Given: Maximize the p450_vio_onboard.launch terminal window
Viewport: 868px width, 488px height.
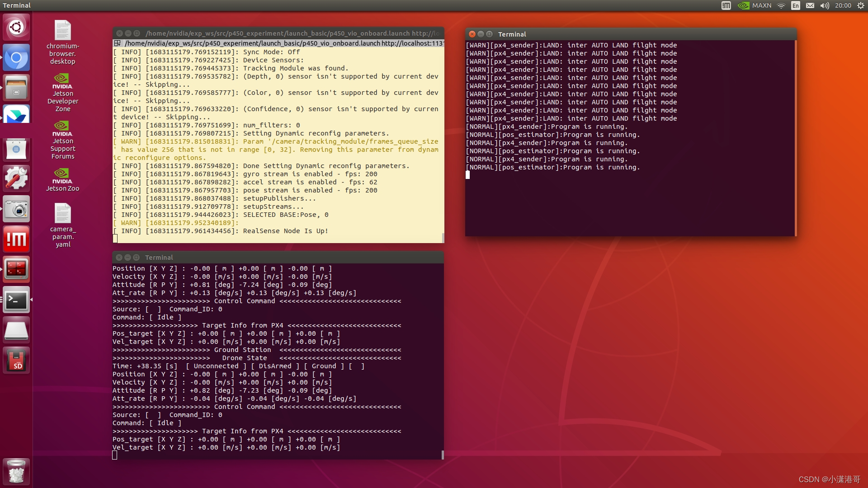Looking at the screenshot, I should pos(137,33).
